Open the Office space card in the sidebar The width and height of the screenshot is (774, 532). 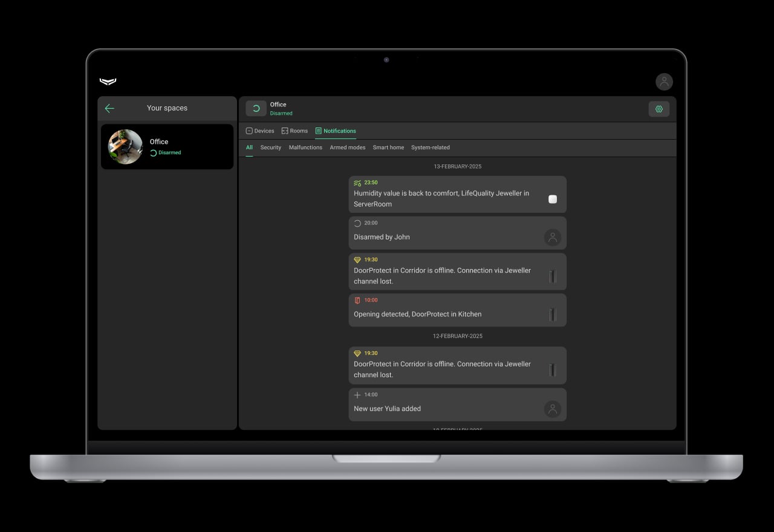click(167, 146)
